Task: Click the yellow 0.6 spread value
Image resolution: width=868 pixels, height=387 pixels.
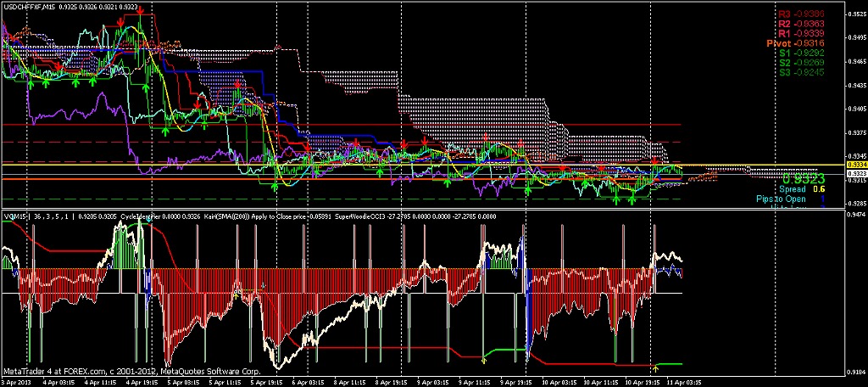Action: click(819, 189)
